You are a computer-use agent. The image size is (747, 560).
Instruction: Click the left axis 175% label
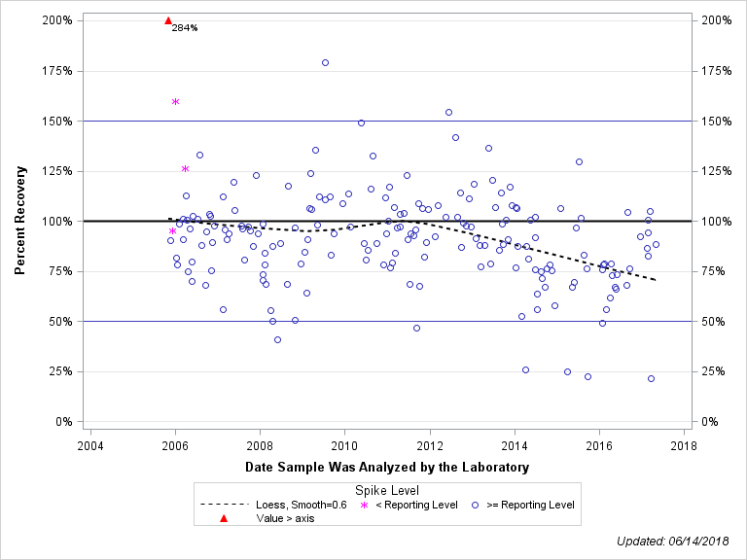click(x=57, y=71)
